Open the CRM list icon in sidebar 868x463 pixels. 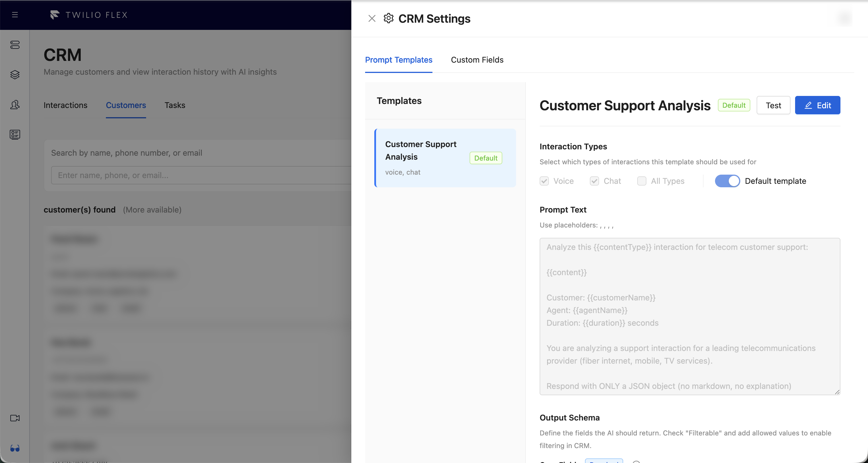click(x=15, y=134)
